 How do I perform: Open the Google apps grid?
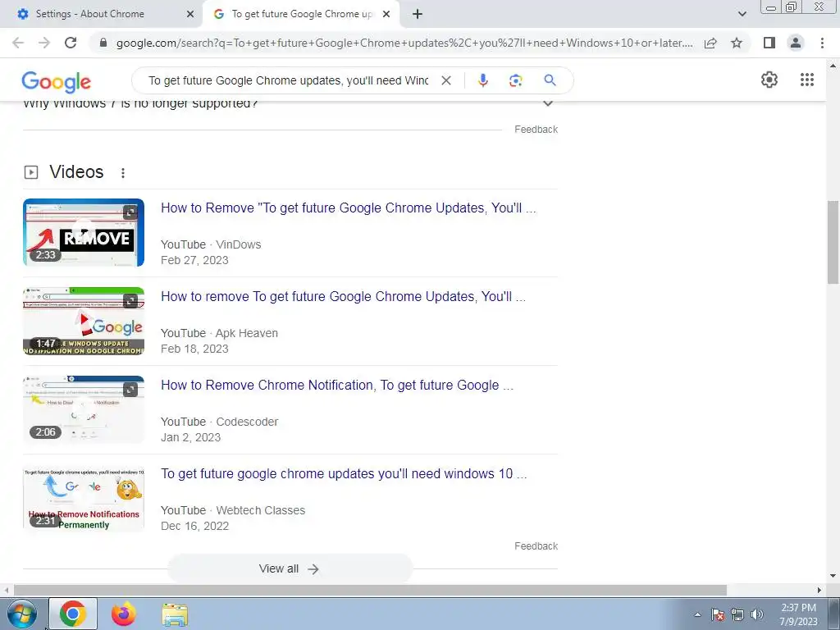click(807, 80)
